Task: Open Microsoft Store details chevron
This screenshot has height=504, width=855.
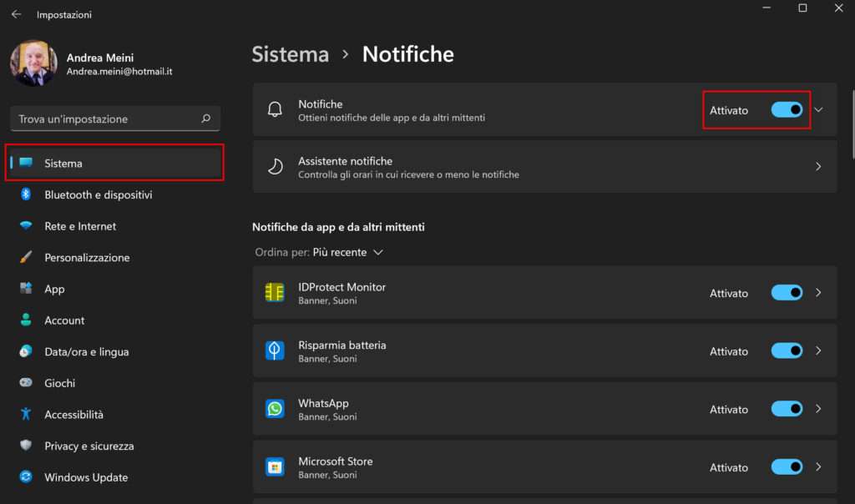Action: [x=818, y=467]
